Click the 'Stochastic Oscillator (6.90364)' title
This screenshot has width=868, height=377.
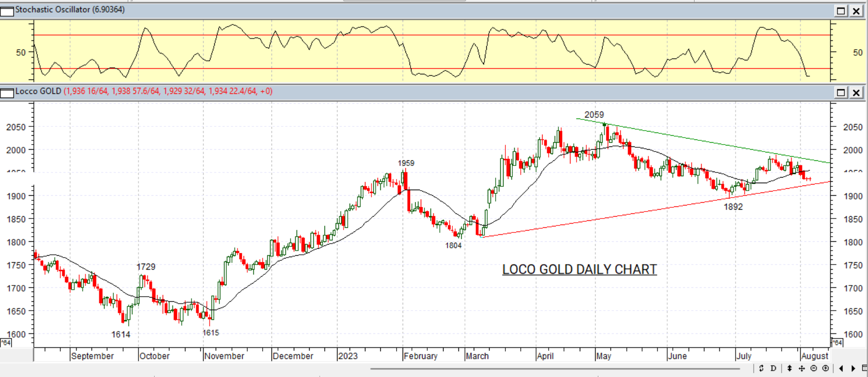[x=70, y=9]
